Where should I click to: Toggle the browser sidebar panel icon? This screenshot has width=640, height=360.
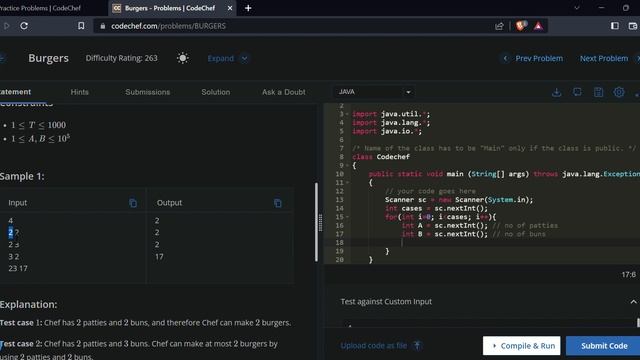[615, 26]
